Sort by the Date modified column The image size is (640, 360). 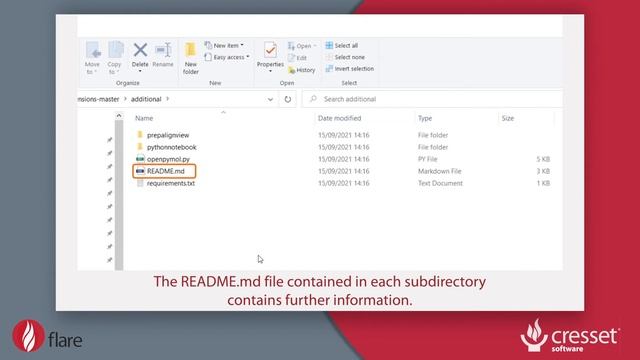point(340,118)
